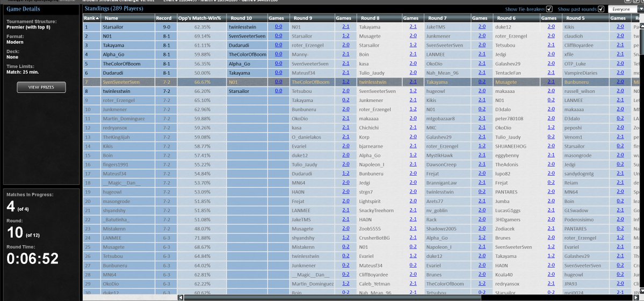This screenshot has height=301, width=644.
Task: Open Musagete's rank 25 Round 8 0-2 link
Action: 413,247
